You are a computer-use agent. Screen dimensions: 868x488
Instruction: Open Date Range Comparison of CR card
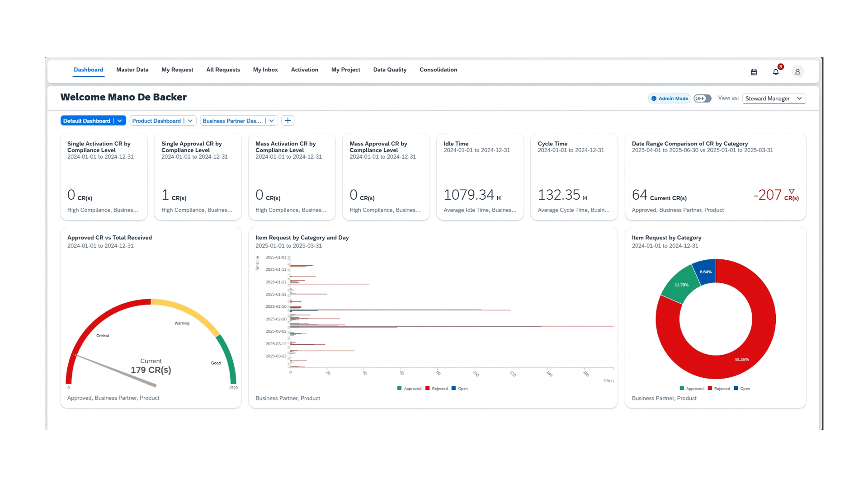(x=715, y=177)
